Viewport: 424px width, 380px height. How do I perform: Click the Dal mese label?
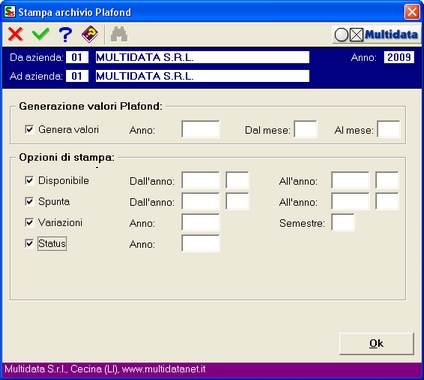[x=268, y=130]
